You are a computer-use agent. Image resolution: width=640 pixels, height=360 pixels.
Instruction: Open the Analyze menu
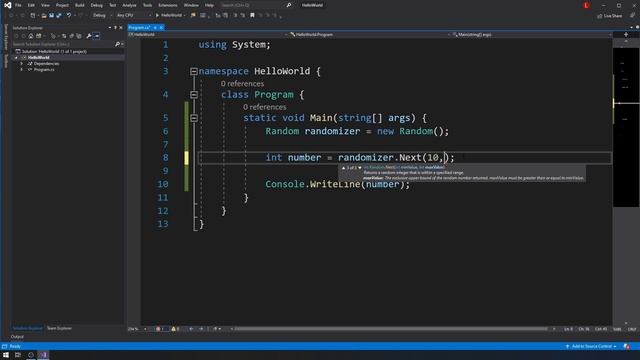pos(129,5)
